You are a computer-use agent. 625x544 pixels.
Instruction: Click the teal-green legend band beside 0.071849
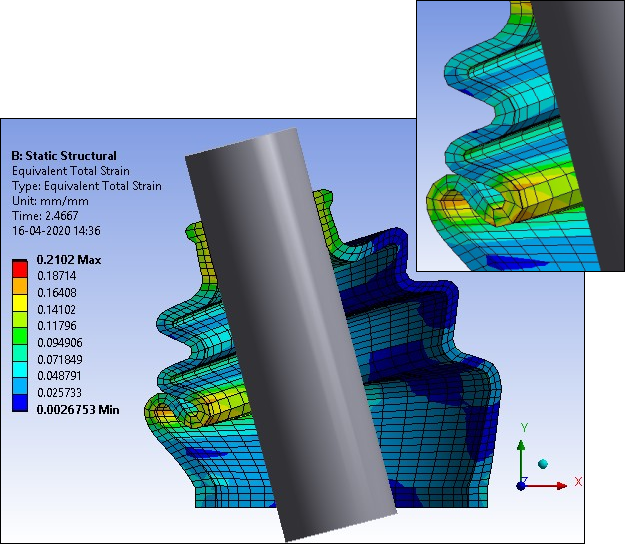click(20, 353)
